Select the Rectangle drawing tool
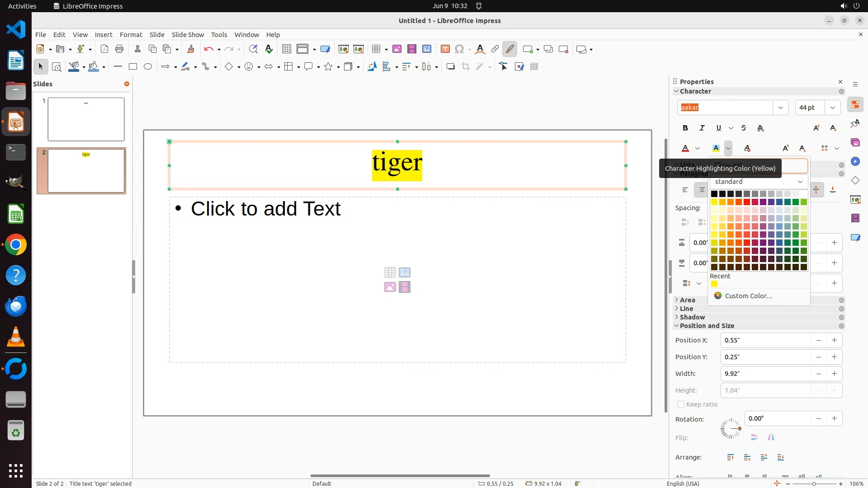 (133, 67)
